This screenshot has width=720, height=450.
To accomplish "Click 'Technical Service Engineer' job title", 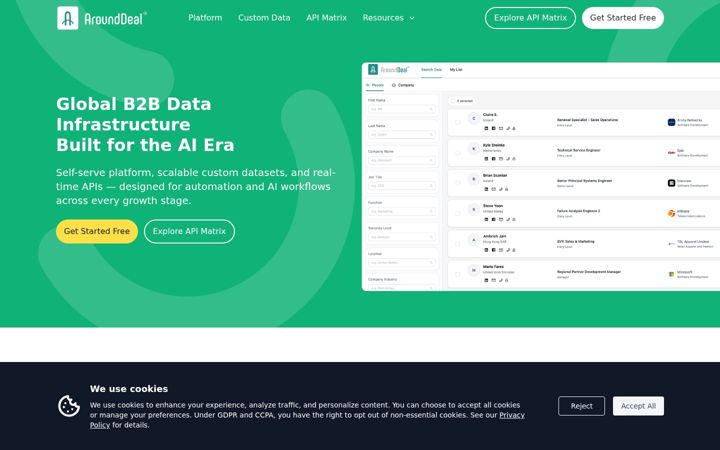I will 579,150.
